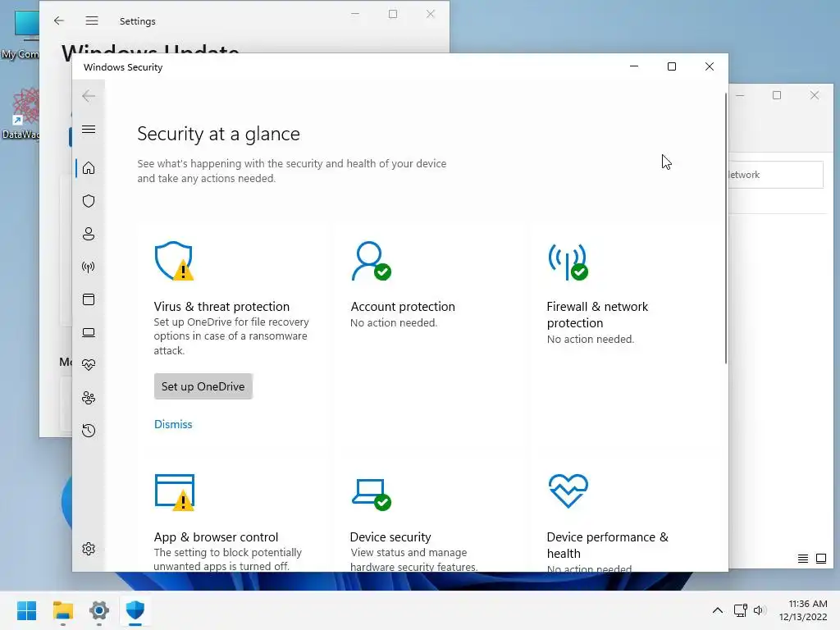
Task: Click the Set up OneDrive button
Action: (203, 386)
